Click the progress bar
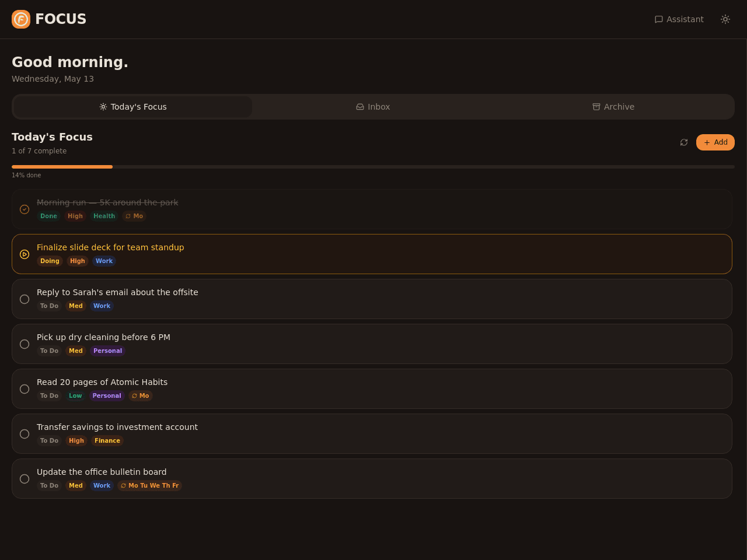Screen dimensions: 747x560 coord(373,167)
